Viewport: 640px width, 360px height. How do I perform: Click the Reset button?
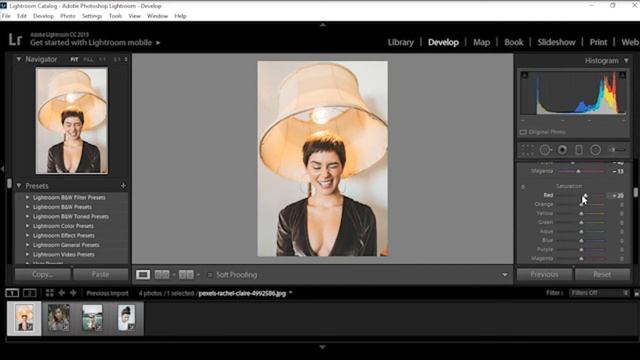[x=602, y=274]
